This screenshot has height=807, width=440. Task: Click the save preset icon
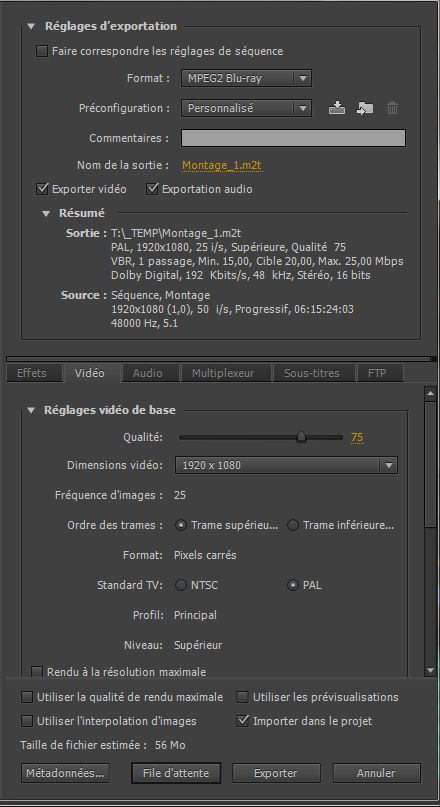(337, 108)
